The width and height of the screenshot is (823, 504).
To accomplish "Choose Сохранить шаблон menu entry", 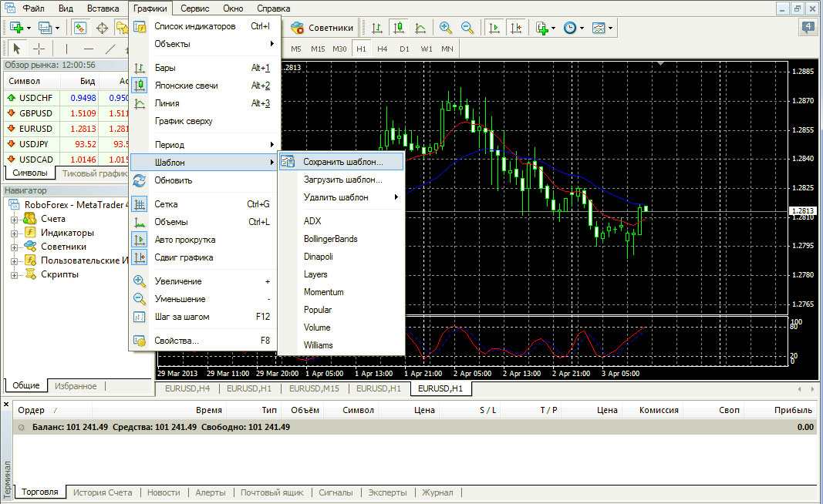I will (342, 162).
